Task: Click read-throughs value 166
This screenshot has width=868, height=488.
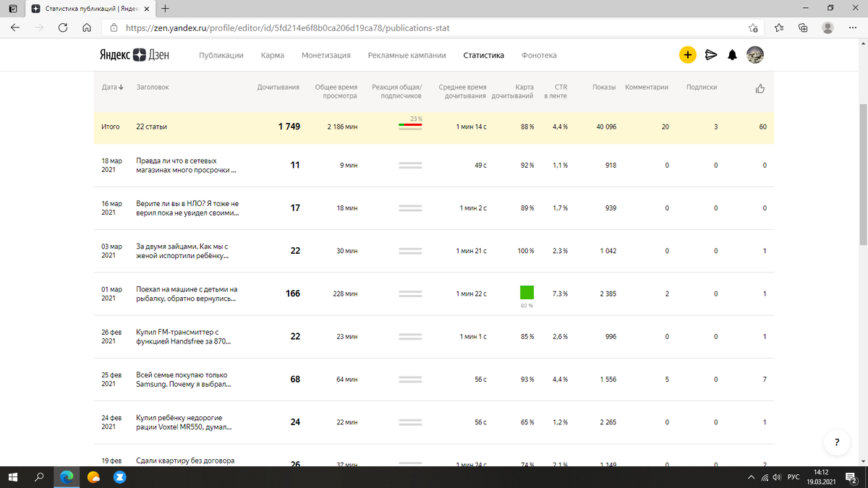Action: click(294, 294)
